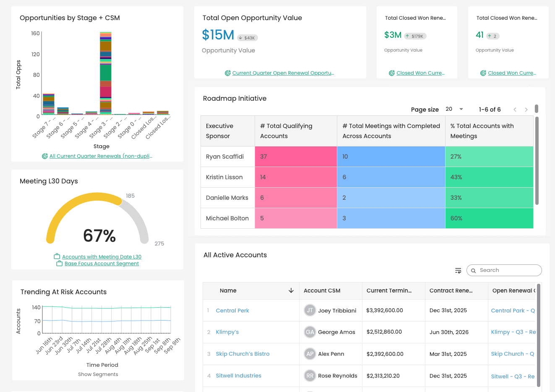Screen dimensions: 555x392
Task: Go to next page of Roadmap Initiative
Action: [x=526, y=110]
